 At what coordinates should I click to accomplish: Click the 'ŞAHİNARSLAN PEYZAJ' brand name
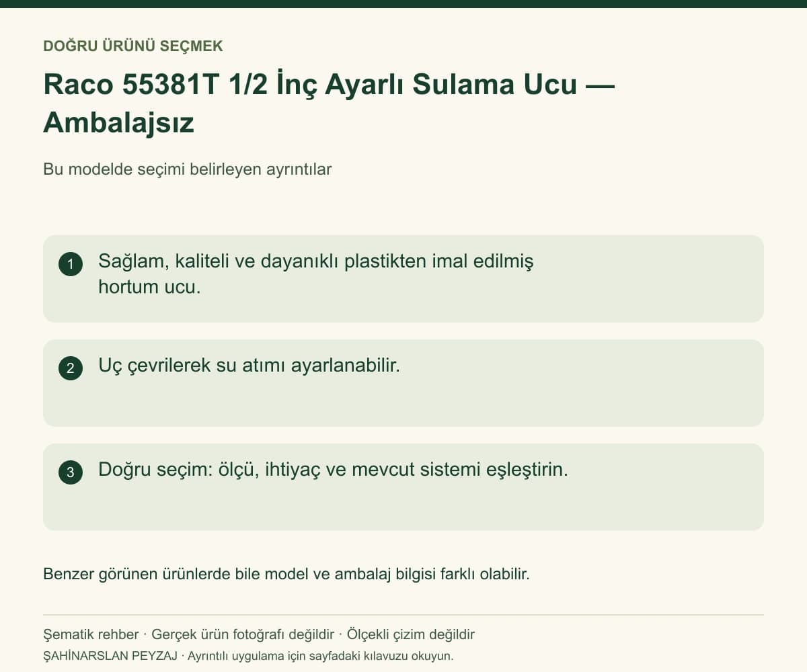(111, 656)
